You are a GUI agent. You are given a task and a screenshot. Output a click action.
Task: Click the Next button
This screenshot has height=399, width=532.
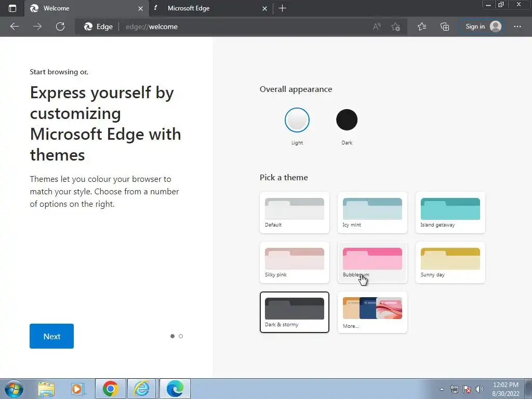(x=51, y=336)
